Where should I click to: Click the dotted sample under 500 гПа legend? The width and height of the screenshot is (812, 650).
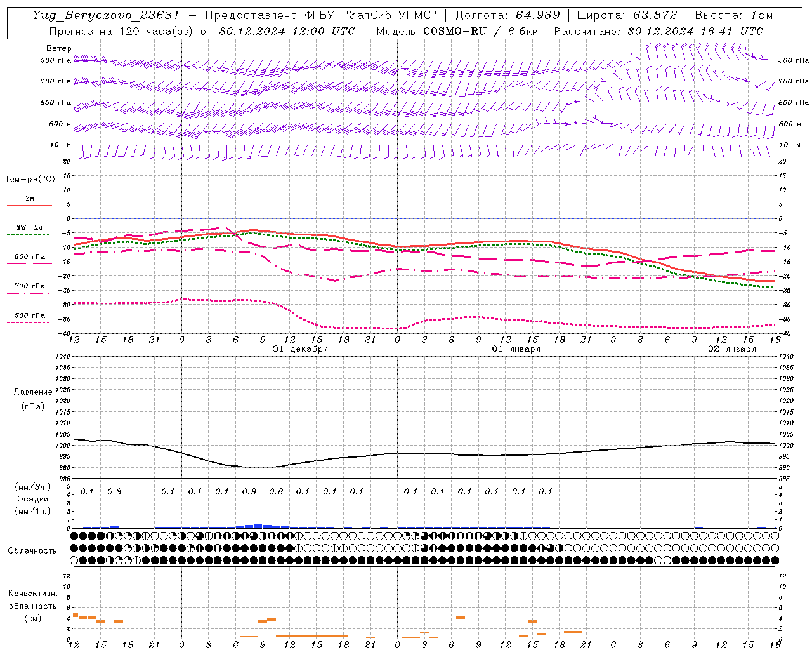[x=28, y=322]
